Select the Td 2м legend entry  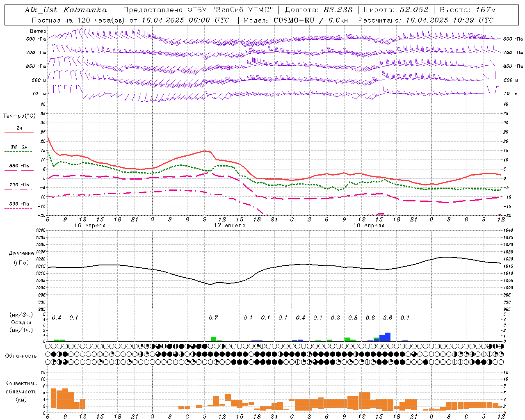click(19, 147)
